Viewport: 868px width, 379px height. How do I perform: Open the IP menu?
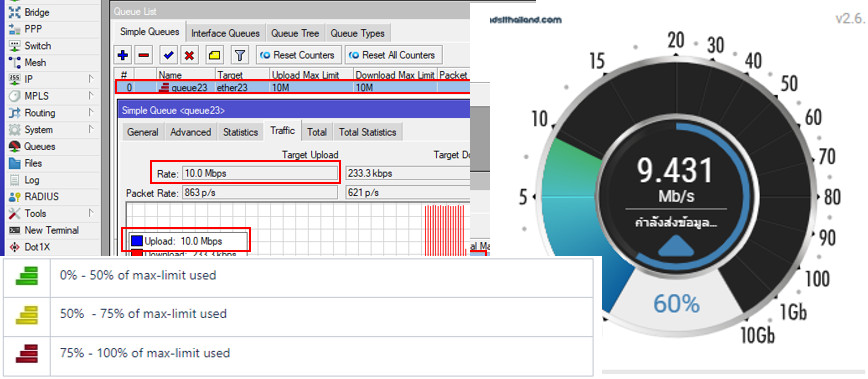[x=28, y=79]
